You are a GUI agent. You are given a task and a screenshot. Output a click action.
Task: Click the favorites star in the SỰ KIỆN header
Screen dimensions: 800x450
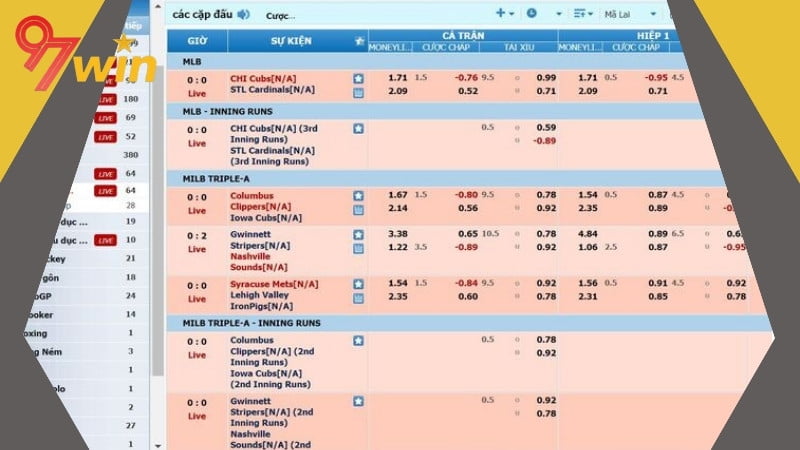click(x=360, y=41)
